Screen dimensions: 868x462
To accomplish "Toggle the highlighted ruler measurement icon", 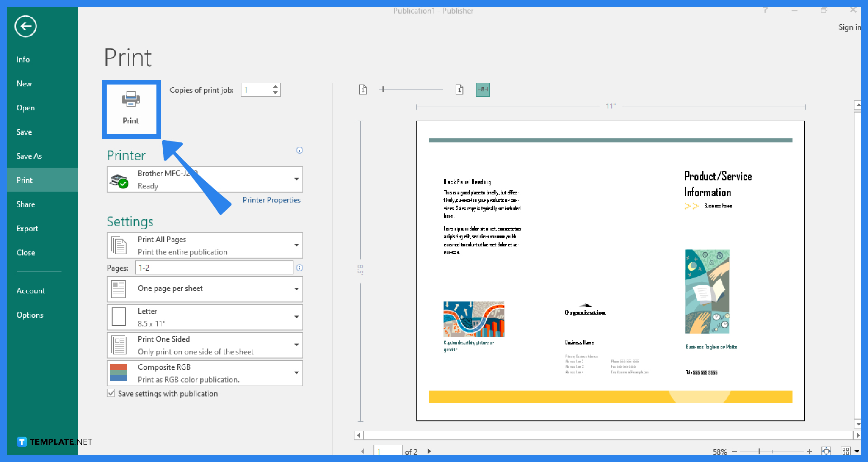I will (483, 90).
